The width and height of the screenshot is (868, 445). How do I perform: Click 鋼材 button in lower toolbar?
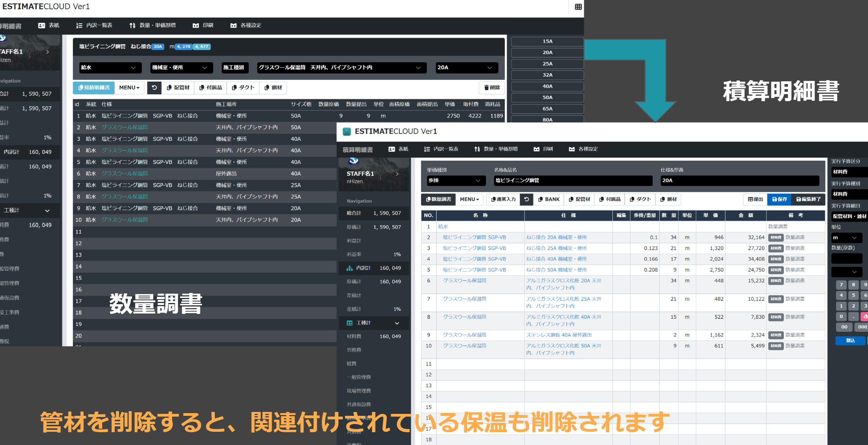[x=668, y=199]
